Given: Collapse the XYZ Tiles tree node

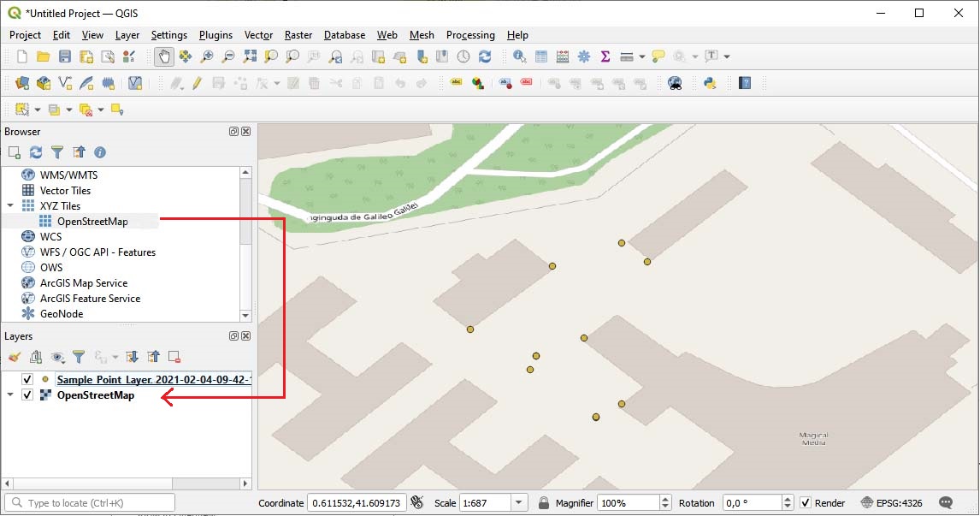Looking at the screenshot, I should pyautogui.click(x=10, y=206).
